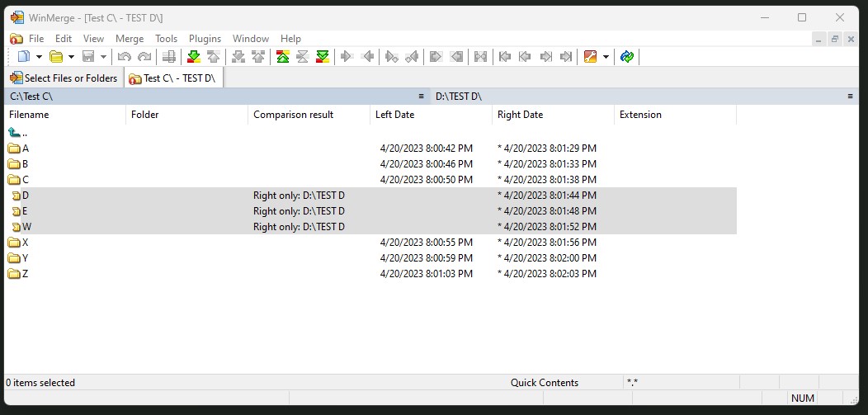Click the Options wrench icon
This screenshot has width=868, height=415.
[591, 56]
